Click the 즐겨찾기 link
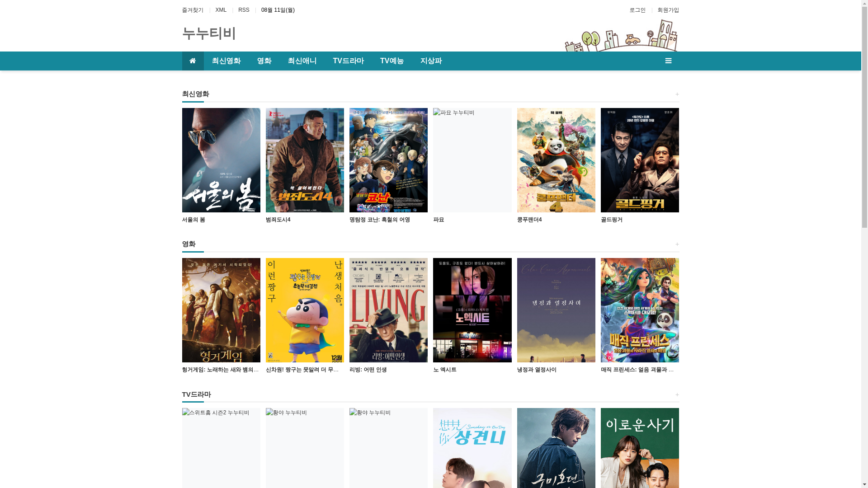Screen dimensions: 868x488 [193, 10]
